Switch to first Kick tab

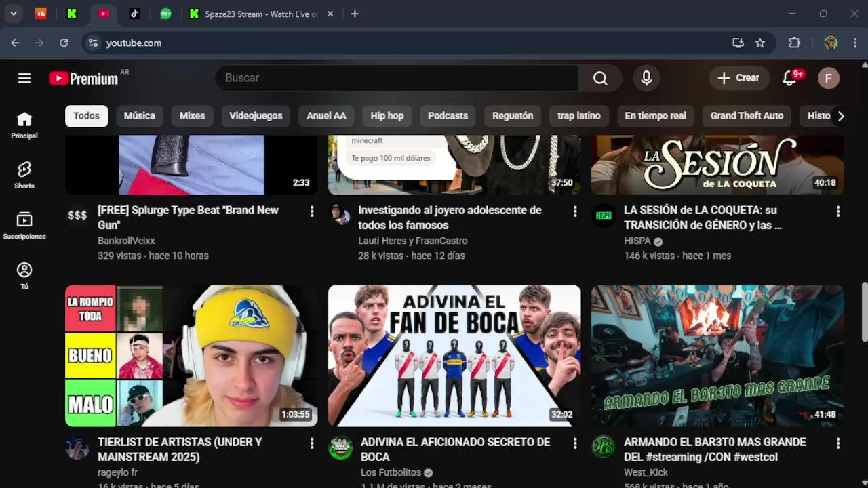pyautogui.click(x=72, y=14)
